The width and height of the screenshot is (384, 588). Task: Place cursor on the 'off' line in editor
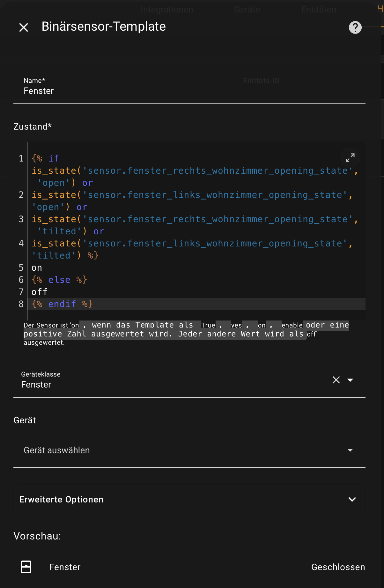click(x=40, y=292)
